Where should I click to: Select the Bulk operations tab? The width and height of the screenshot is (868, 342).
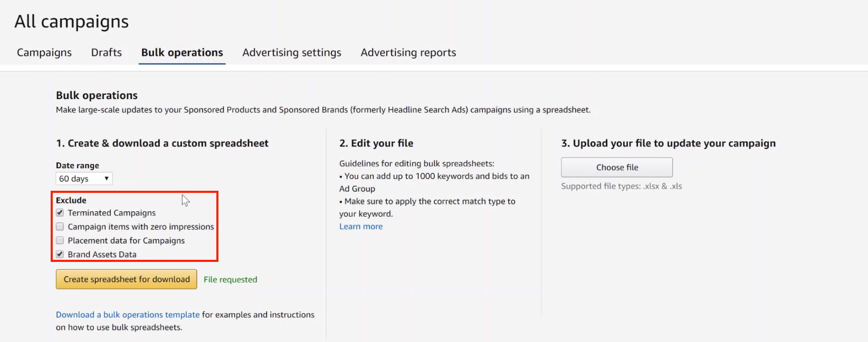click(x=182, y=53)
